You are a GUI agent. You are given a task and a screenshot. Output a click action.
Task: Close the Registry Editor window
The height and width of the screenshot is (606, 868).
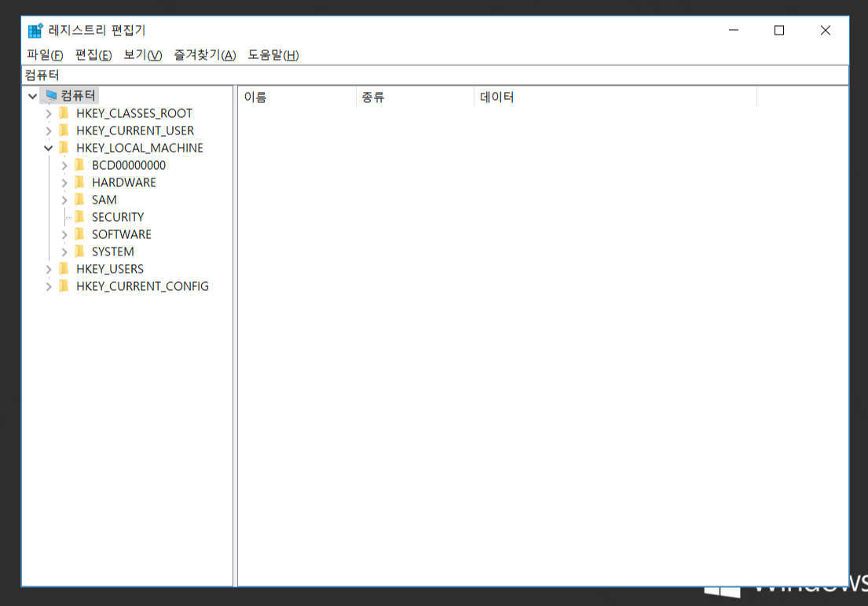coord(825,31)
